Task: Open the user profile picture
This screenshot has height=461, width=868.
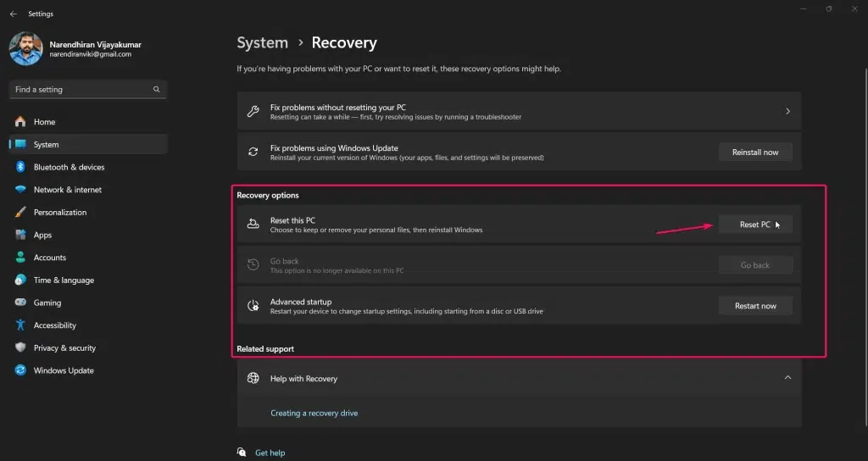Action: [x=26, y=48]
